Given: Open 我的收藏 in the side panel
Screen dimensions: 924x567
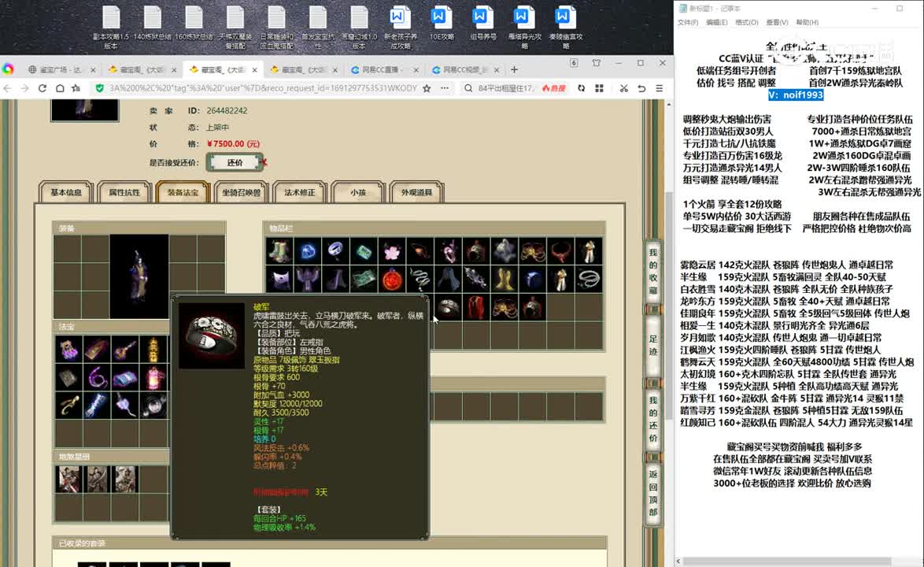Looking at the screenshot, I should [653, 271].
